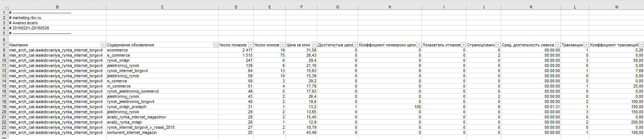Expand Страниц/сеанс filter arrow
This screenshot has height=139, width=644.
498,45
